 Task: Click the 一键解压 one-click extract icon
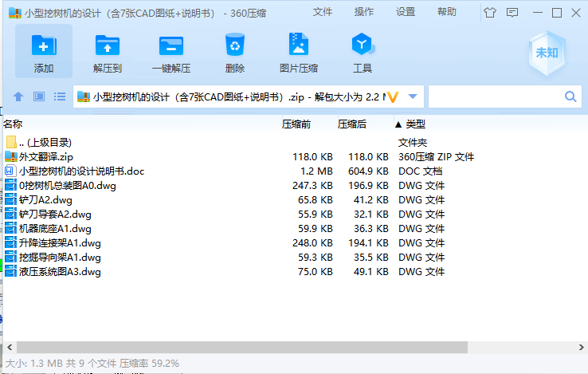(x=171, y=45)
